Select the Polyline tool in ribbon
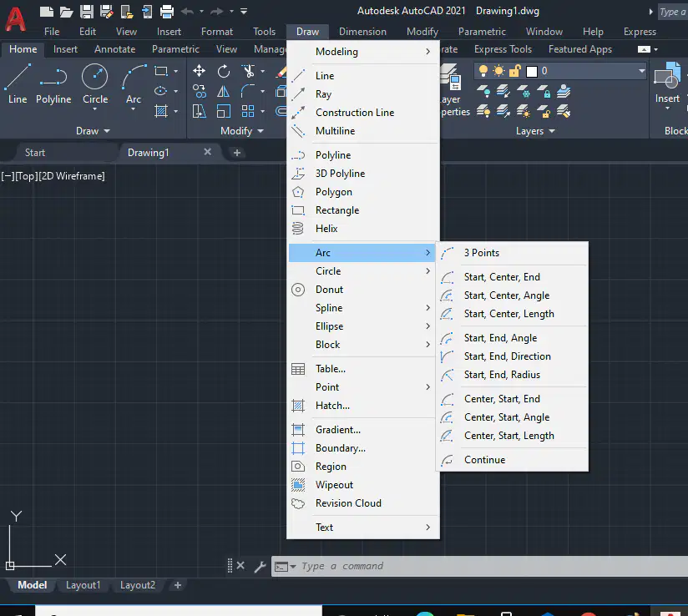Image resolution: width=688 pixels, height=616 pixels. 53,83
